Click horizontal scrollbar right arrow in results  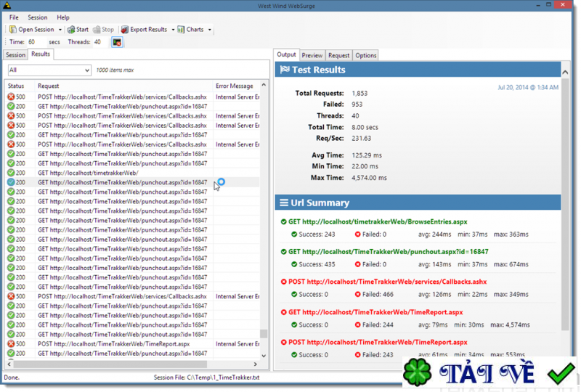[256, 364]
